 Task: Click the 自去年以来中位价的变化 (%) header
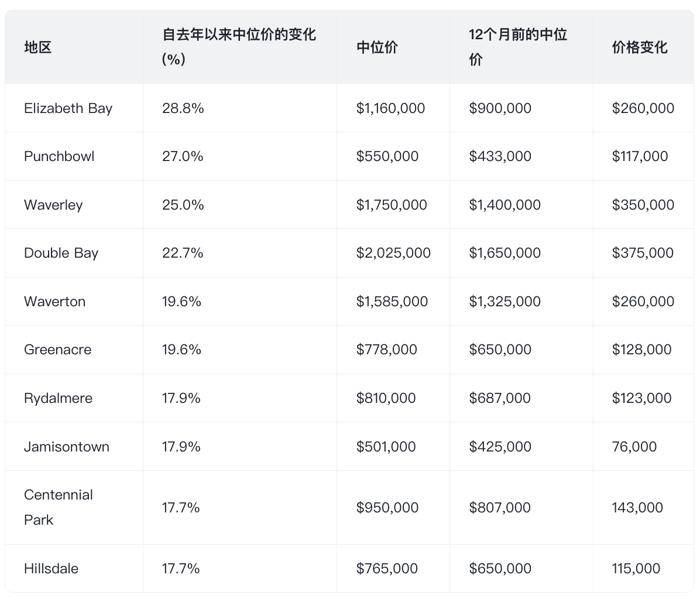coord(239,47)
